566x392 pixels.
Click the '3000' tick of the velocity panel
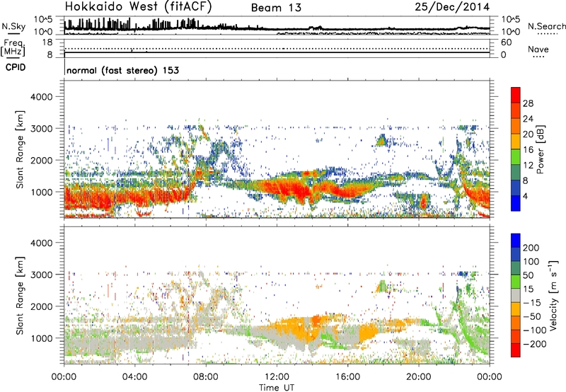pyautogui.click(x=41, y=275)
